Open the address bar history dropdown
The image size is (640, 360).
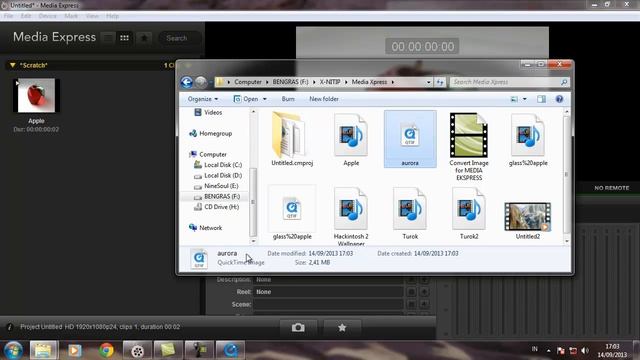pyautogui.click(x=428, y=82)
